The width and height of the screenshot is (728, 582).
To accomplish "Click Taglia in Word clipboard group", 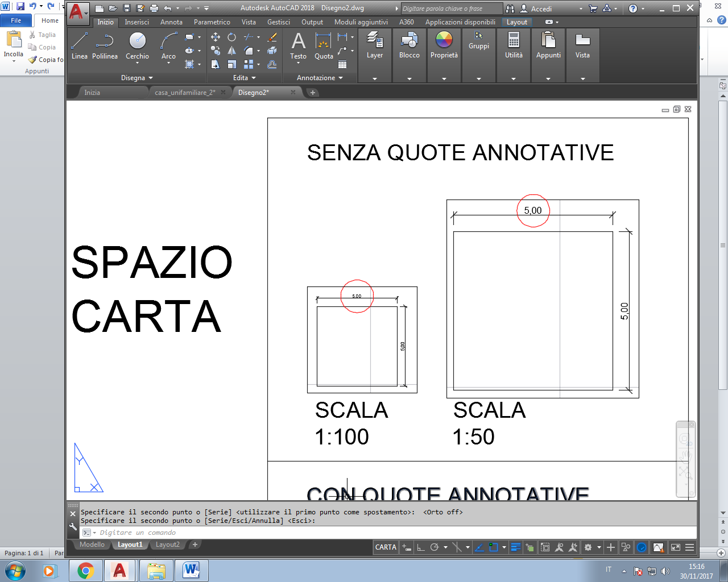I will click(43, 35).
